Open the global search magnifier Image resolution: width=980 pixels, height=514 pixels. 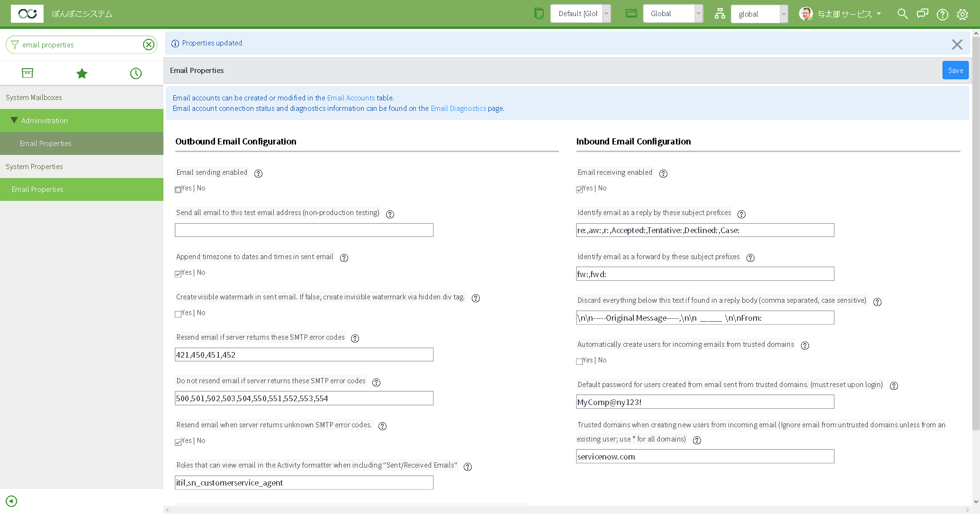point(902,14)
